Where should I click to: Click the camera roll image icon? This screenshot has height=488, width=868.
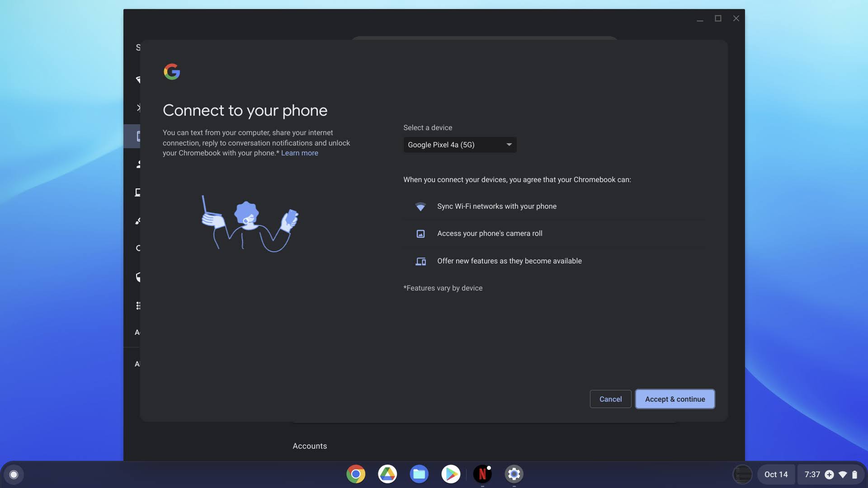pos(420,234)
